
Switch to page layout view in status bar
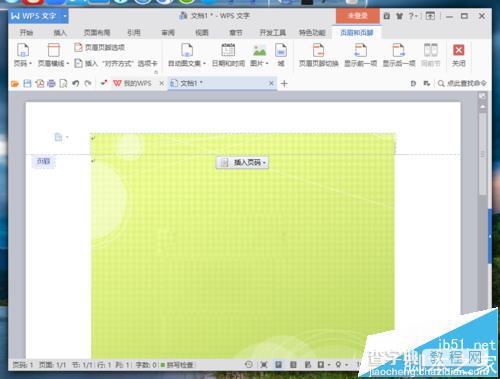(279, 365)
